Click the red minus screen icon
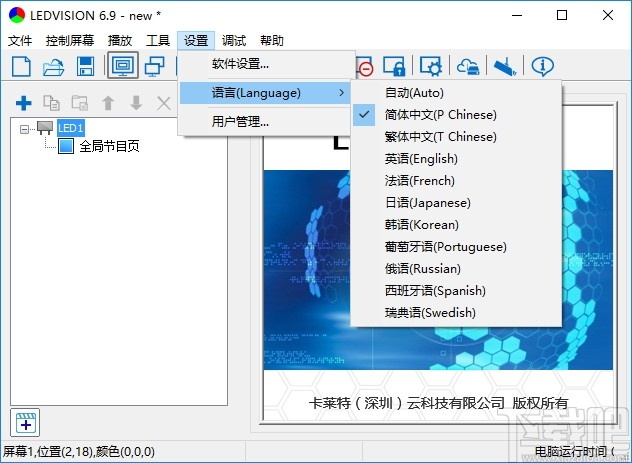This screenshot has width=632, height=463. tap(366, 68)
